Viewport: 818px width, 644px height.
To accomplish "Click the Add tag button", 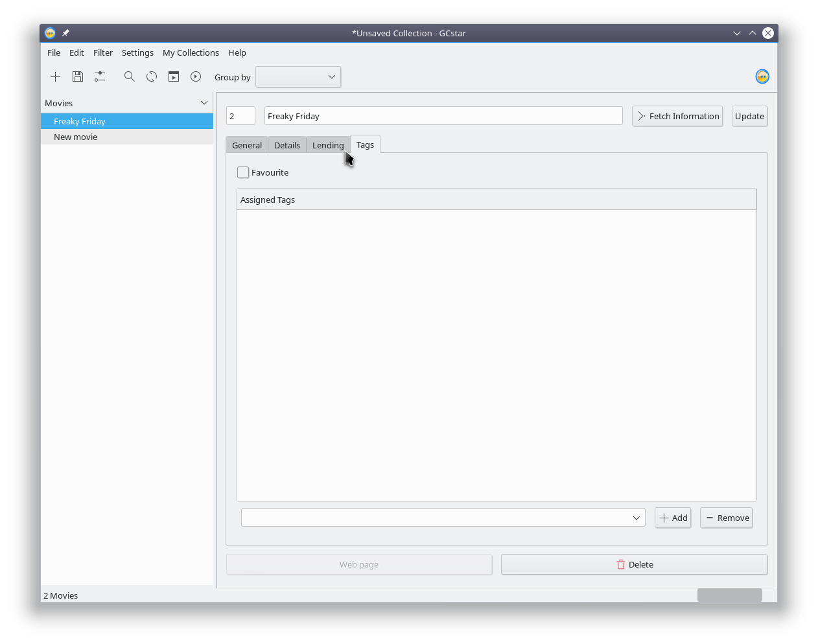I will tap(673, 518).
